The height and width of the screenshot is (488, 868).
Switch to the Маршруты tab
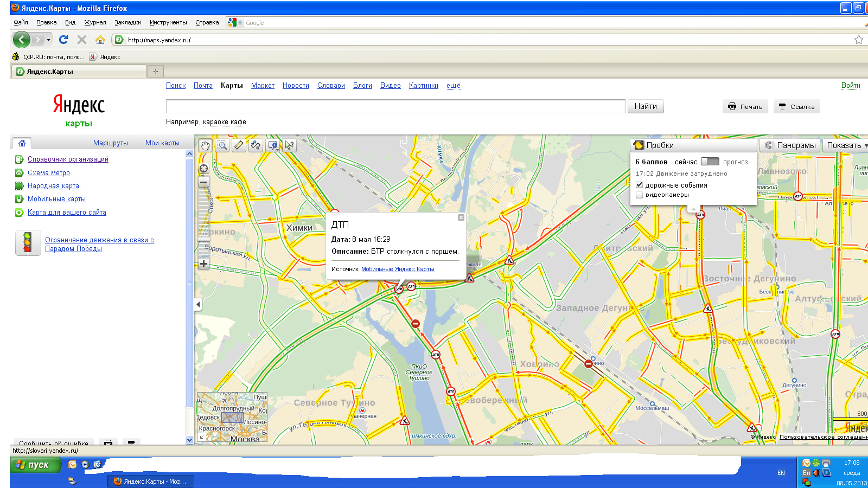[x=111, y=143]
